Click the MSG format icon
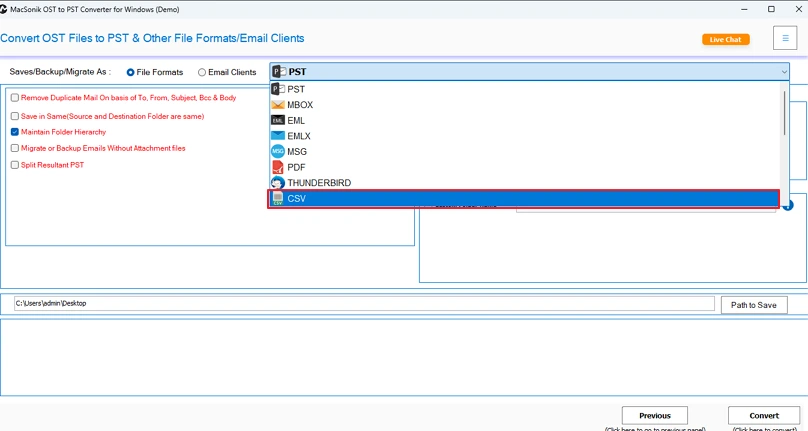This screenshot has height=431, width=808. click(278, 151)
